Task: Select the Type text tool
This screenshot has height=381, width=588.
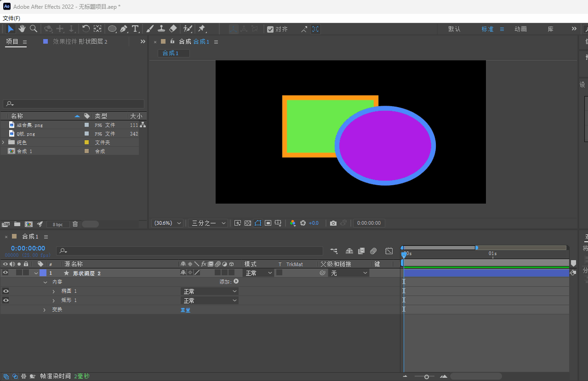Action: click(135, 29)
